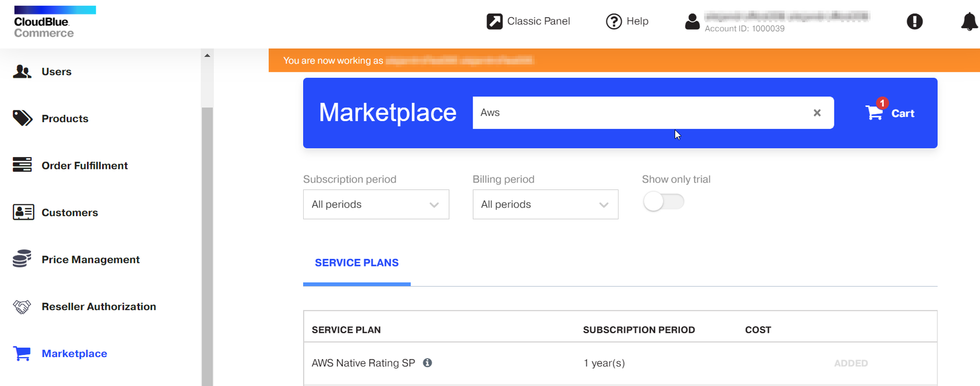This screenshot has width=980, height=386.
Task: Click the SUBSCRIPTION PERIOD column header
Action: coord(639,330)
